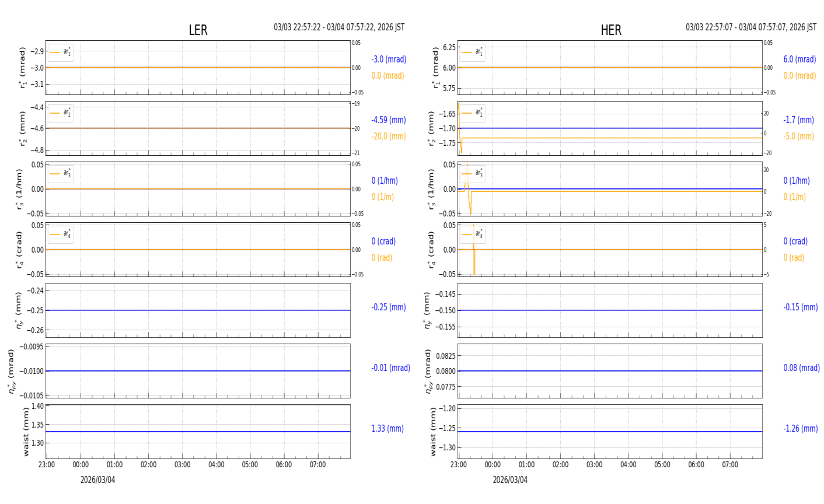Click the 2026/03/04 date label under the HER axis
Viewport: 824px width, 504px height.
(509, 480)
